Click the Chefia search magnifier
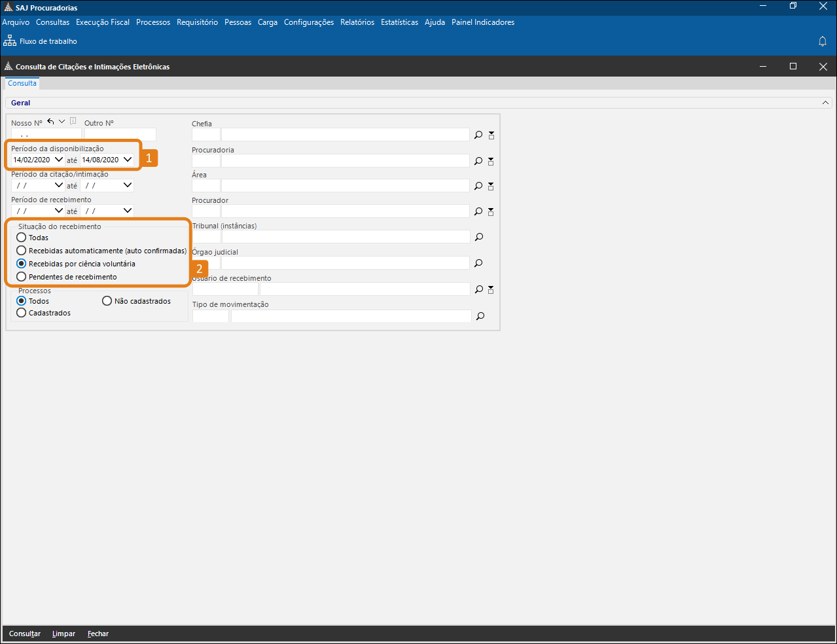Viewport: 837px width, 644px height. coord(478,135)
